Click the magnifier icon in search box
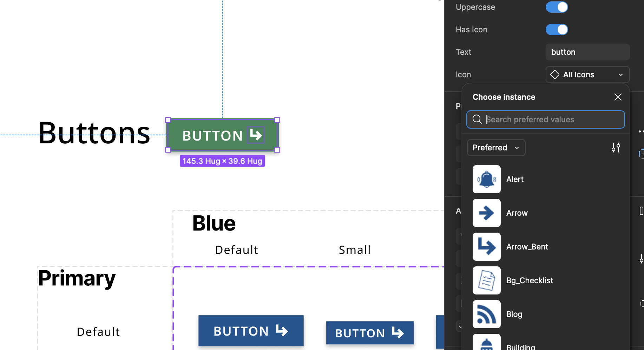The height and width of the screenshot is (350, 644). tap(477, 119)
